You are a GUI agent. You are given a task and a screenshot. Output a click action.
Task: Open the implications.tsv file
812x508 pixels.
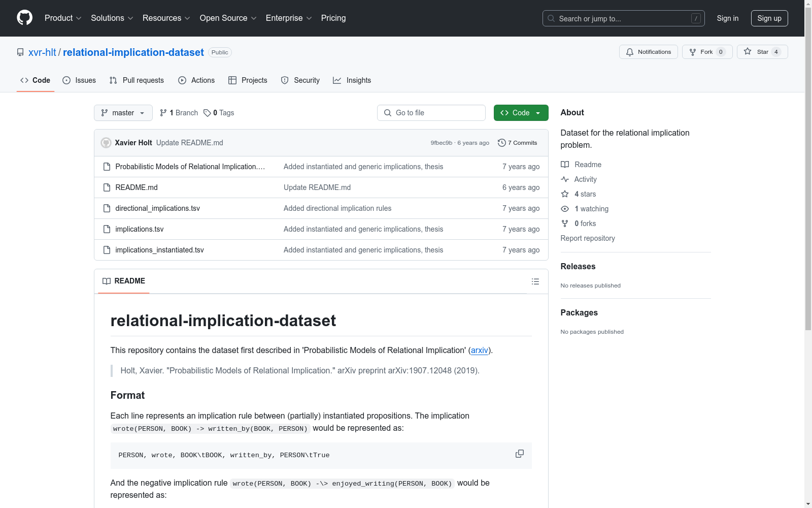140,229
